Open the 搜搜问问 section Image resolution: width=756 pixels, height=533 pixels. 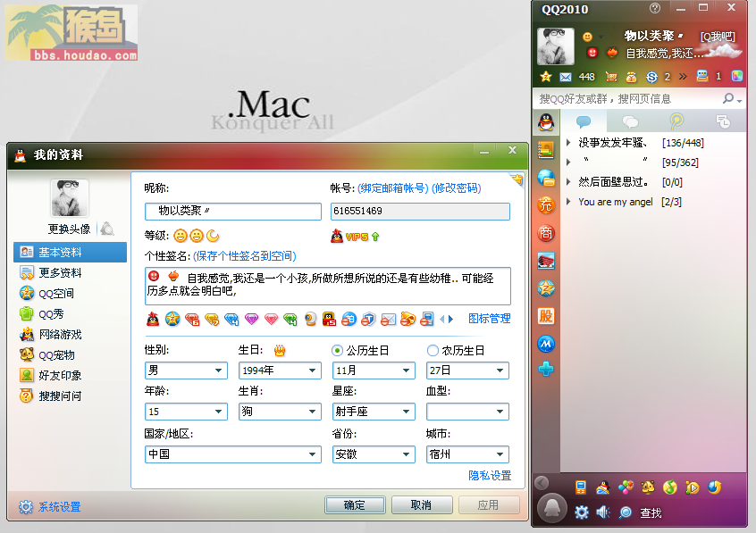51,396
